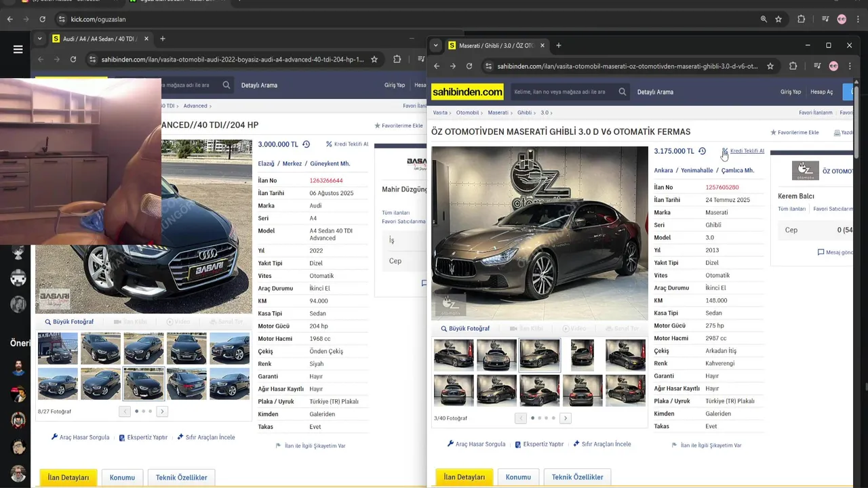This screenshot has width=868, height=488.
Task: Open Büyük Fotoğraf for the Audi
Action: (x=69, y=322)
